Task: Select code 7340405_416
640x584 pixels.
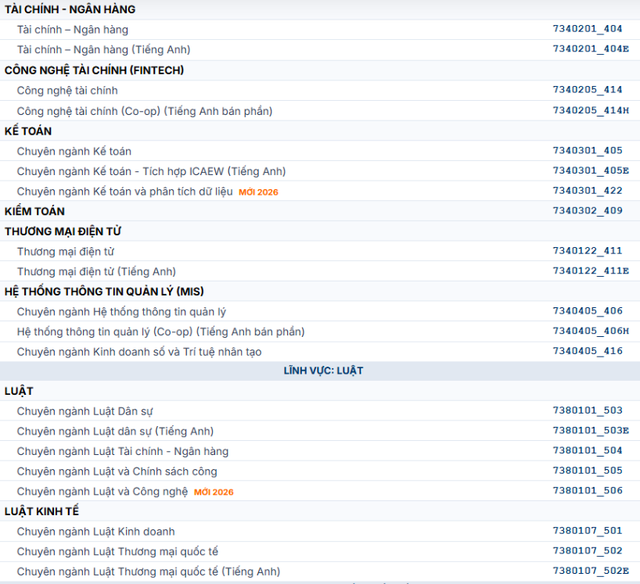Action: (x=587, y=351)
